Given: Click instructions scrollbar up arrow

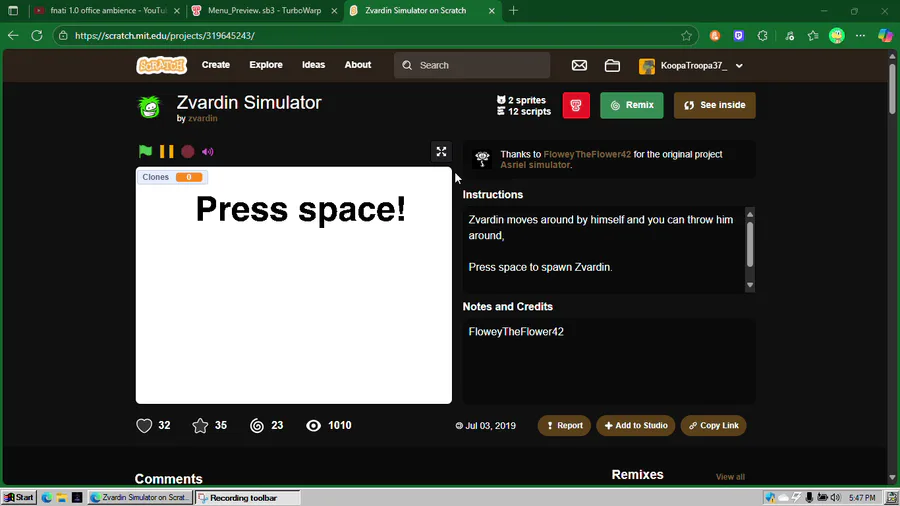Looking at the screenshot, I should coord(750,215).
